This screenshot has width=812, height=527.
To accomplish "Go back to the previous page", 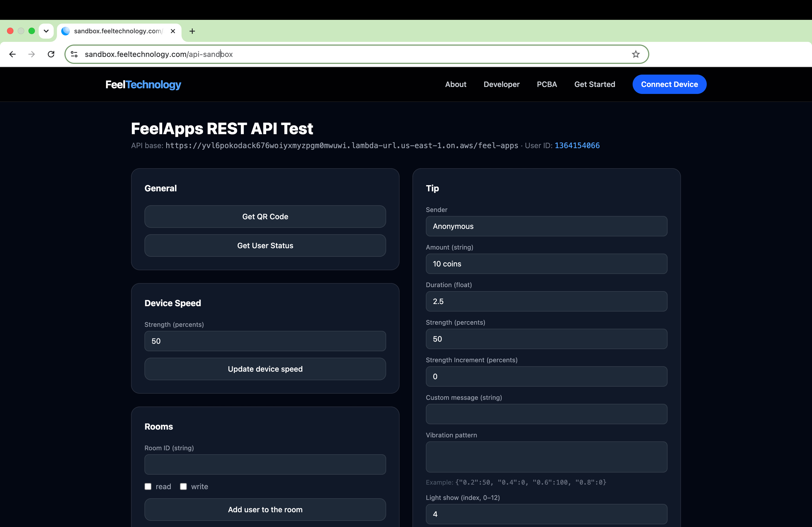I will [13, 54].
